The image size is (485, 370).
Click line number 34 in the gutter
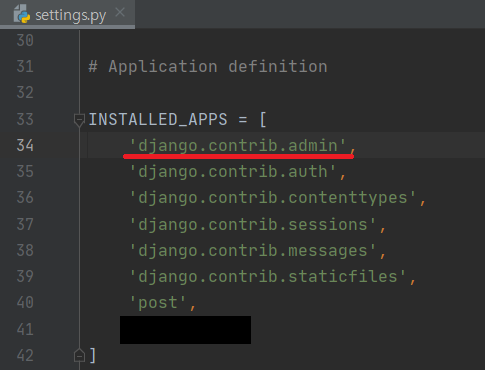tap(25, 146)
